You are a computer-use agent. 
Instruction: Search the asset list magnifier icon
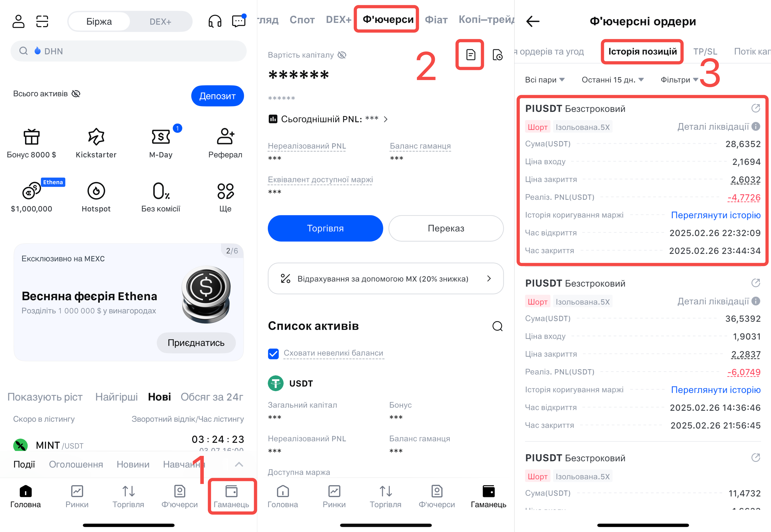pos(497,326)
